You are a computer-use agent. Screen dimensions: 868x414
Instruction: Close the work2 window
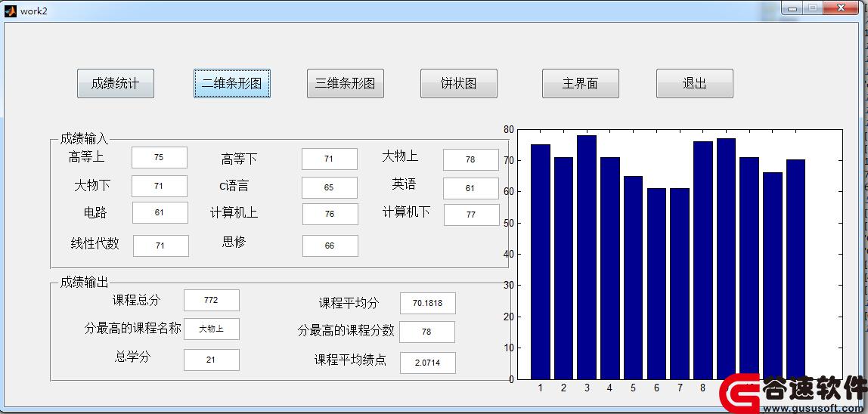point(842,8)
